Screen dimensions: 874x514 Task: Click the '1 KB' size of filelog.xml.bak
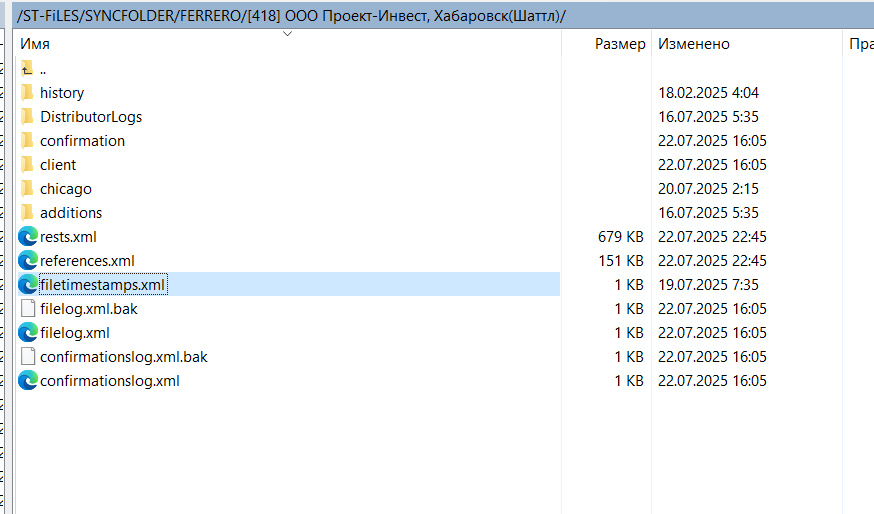(629, 308)
